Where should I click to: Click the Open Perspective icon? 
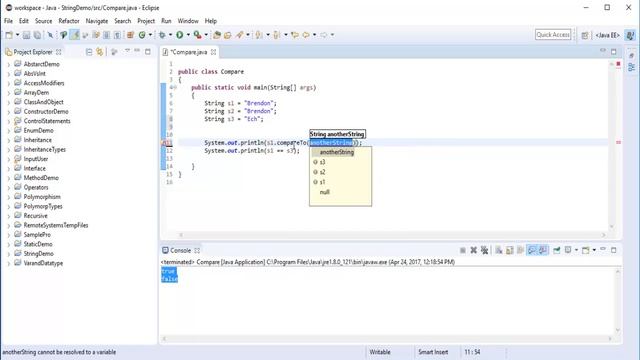[585, 36]
